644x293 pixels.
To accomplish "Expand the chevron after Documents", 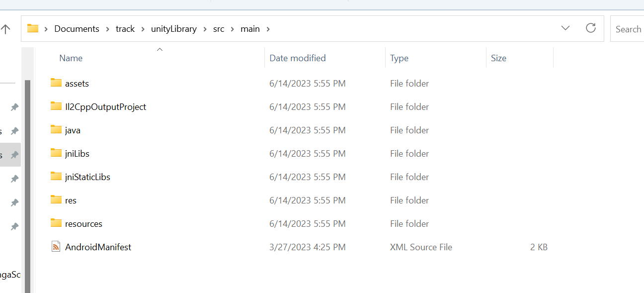I will 107,29.
